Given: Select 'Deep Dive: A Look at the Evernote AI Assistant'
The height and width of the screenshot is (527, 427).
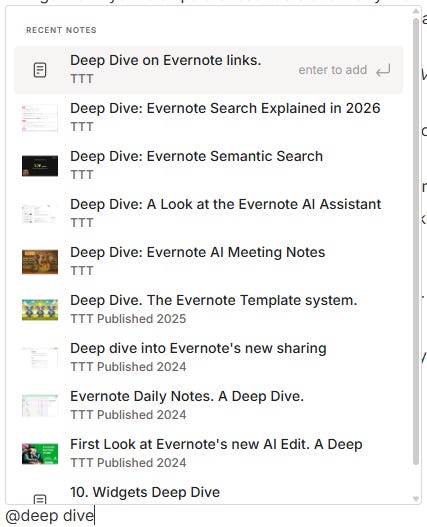Looking at the screenshot, I should [208, 214].
